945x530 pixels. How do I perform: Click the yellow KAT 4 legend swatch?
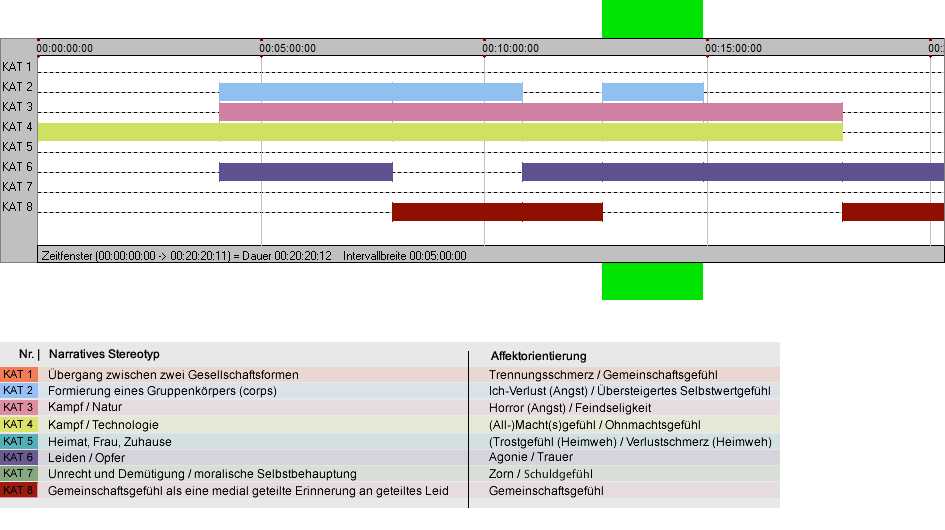point(19,424)
